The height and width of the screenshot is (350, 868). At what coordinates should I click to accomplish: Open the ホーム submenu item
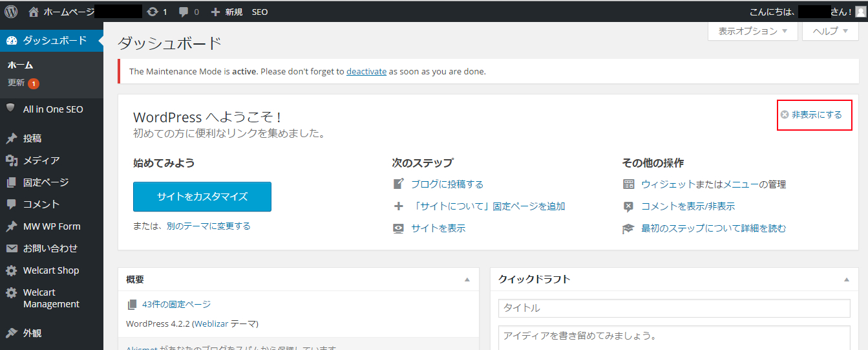[x=20, y=65]
